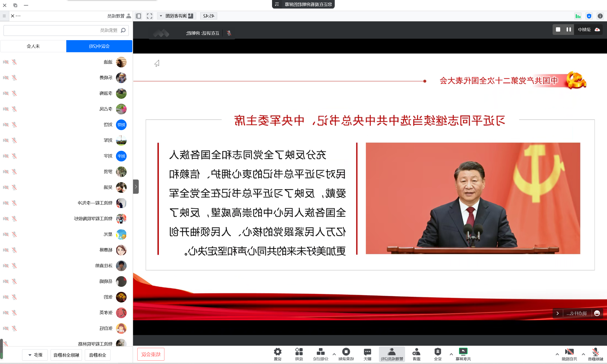Expand audio options caret beside unmute
The image size is (607, 364).
click(583, 354)
